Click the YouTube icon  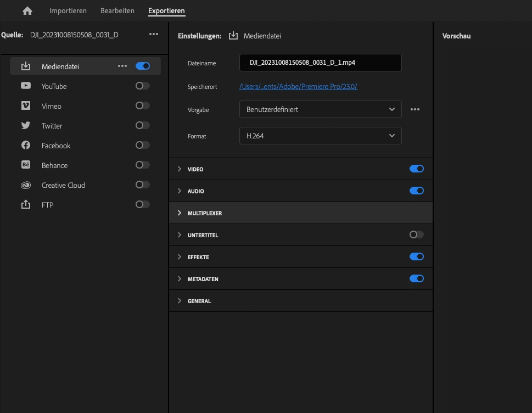26,86
